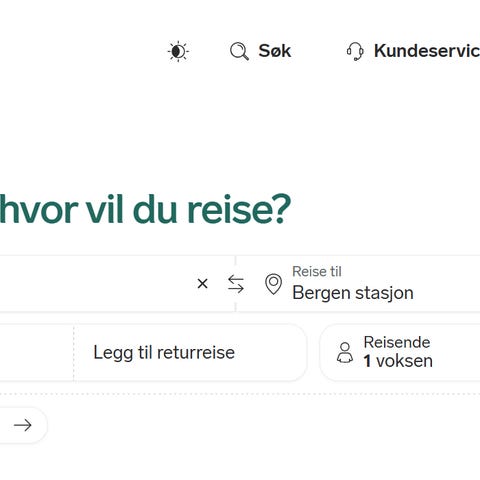The height and width of the screenshot is (480, 480).
Task: Swap origin and destination with the arrows icon
Action: (x=236, y=284)
